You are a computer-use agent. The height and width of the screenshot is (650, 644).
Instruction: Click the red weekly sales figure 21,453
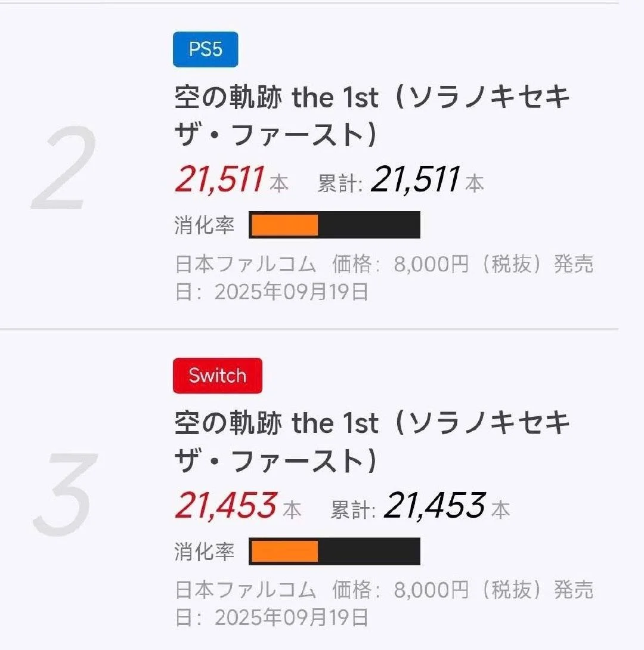coord(225,506)
